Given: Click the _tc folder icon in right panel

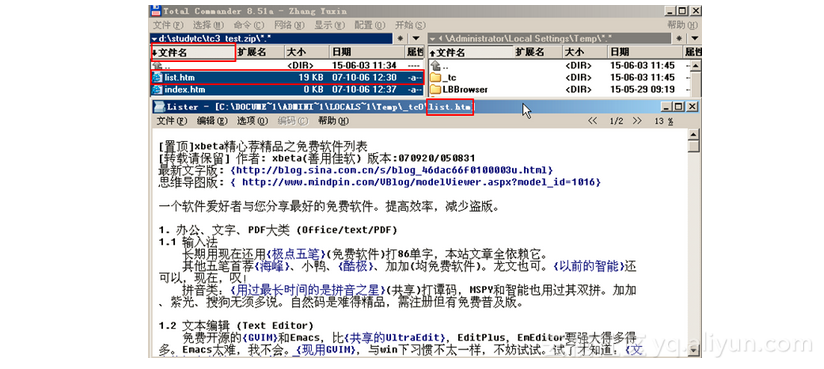Looking at the screenshot, I should point(435,78).
